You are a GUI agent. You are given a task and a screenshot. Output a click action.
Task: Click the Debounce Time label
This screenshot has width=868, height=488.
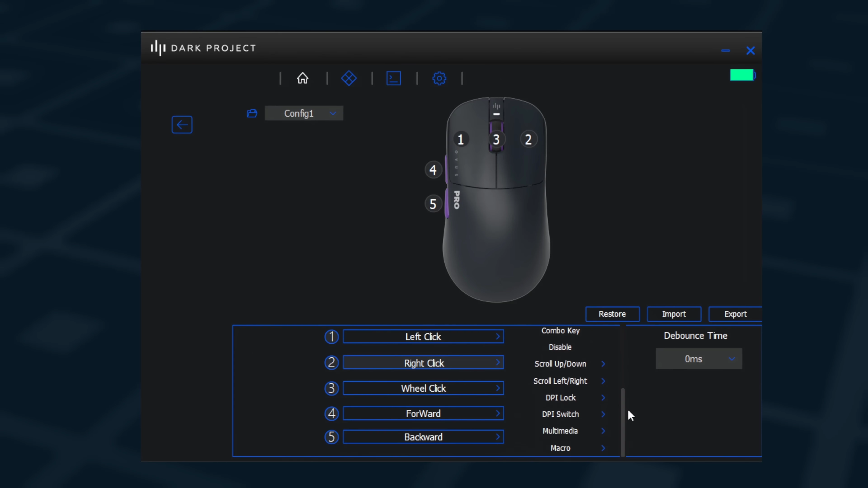coord(696,335)
